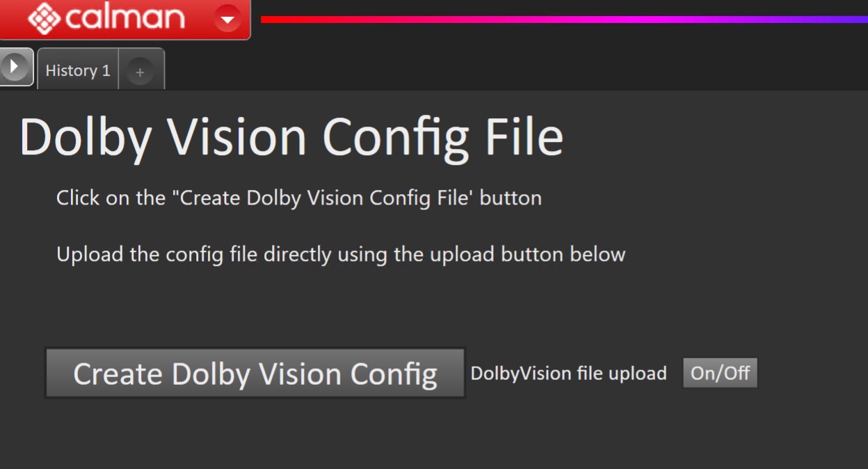Click the empty tab strip beside the plus tab
The height and width of the screenshot is (469, 868).
click(515, 70)
